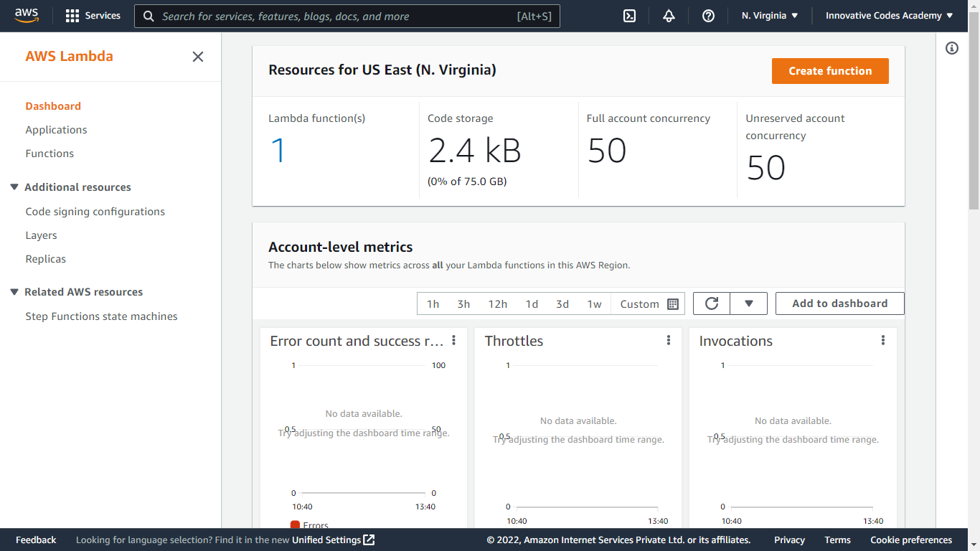Click the Errors legend item
980x551 pixels.
click(309, 525)
